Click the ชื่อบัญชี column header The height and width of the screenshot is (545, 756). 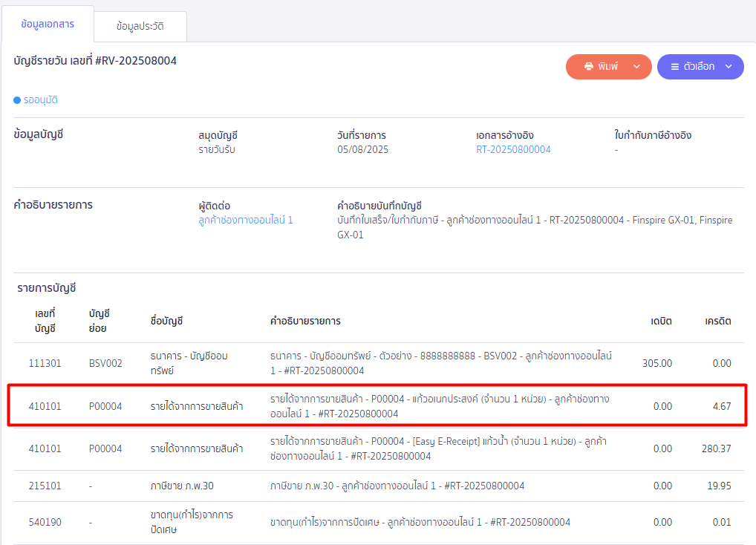pyautogui.click(x=166, y=322)
